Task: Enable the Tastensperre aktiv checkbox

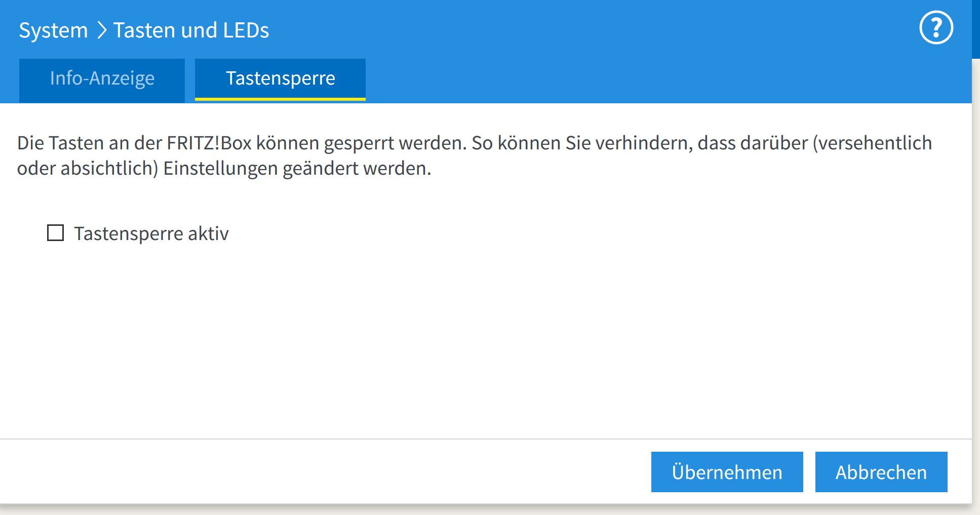Action: (x=55, y=233)
